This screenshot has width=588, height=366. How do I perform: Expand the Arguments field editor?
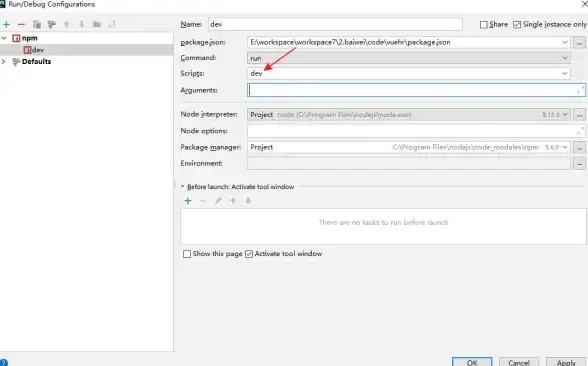coord(580,90)
